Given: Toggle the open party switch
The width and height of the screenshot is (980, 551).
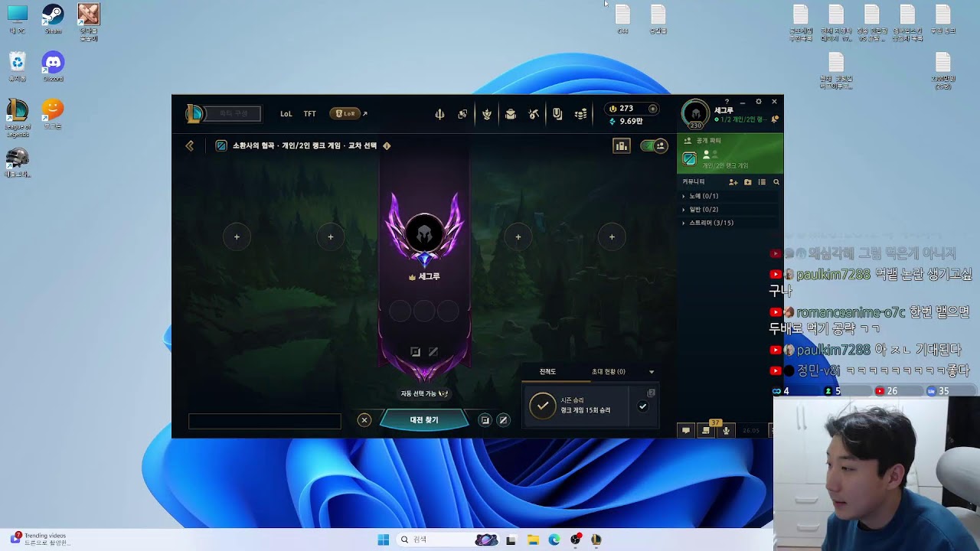Looking at the screenshot, I should 654,145.
